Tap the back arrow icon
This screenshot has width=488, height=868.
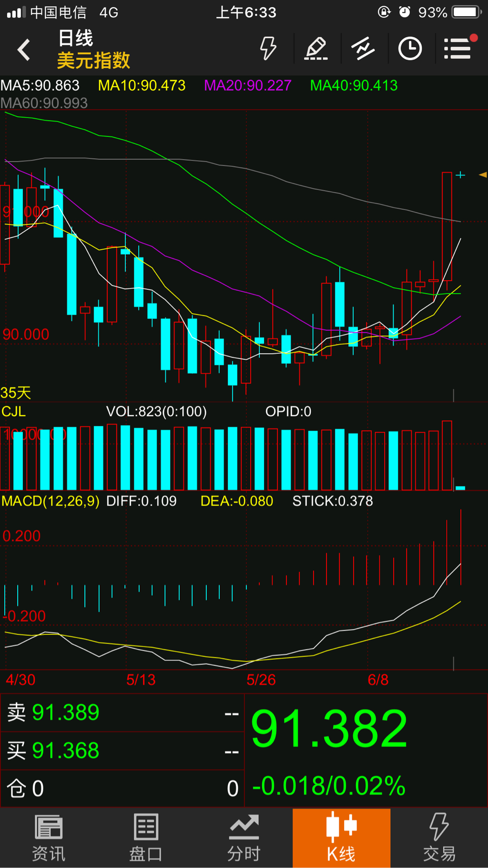[24, 50]
